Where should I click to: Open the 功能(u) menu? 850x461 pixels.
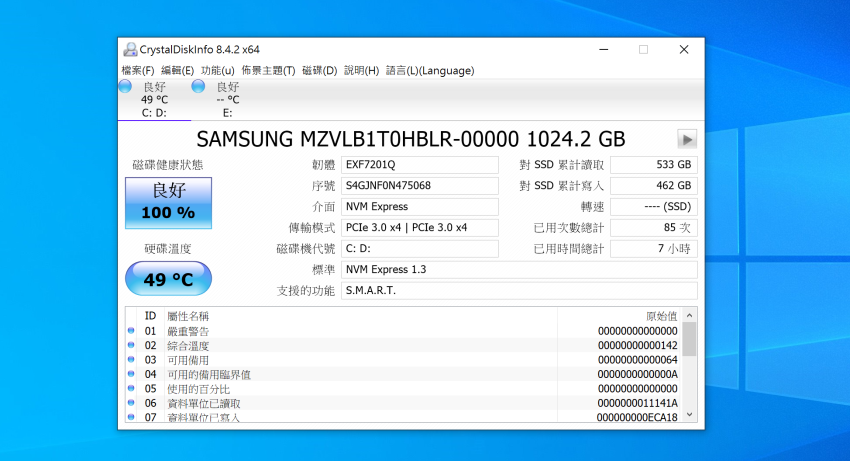pyautogui.click(x=217, y=71)
